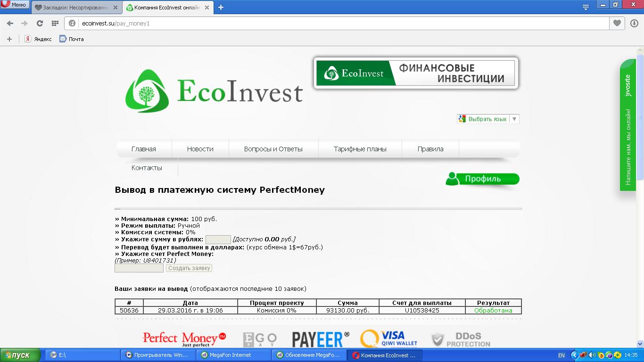644x362 pixels.
Task: Click the 14:35 clock in the tray
Action: point(631,355)
